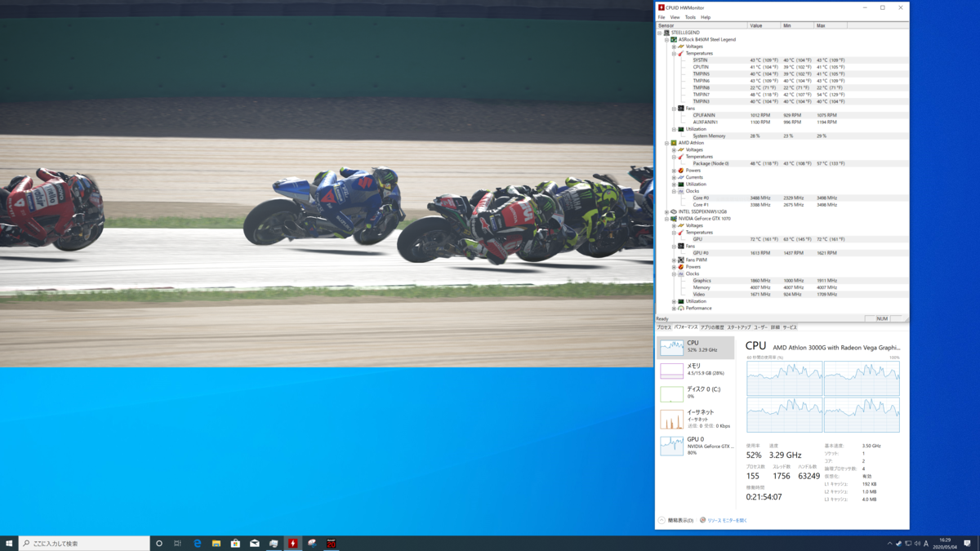
Task: Expand Performance under NVIDIA GeForce
Action: pos(674,309)
